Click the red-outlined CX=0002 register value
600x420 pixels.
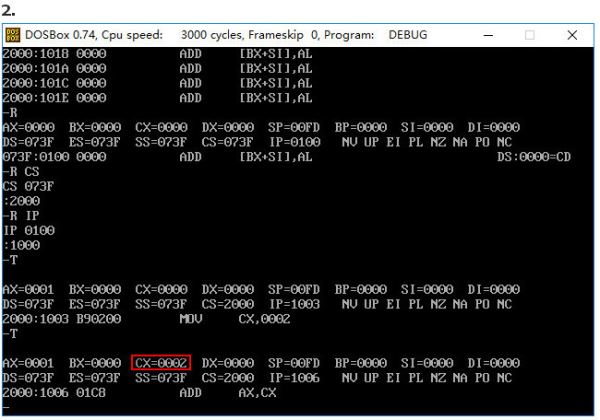(x=161, y=361)
